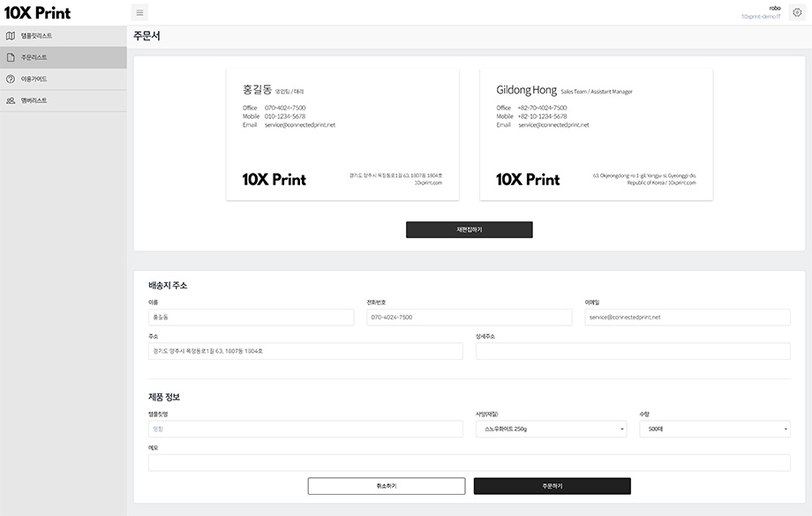Click the 상세주소 detail address field
This screenshot has width=812, height=516.
coord(633,351)
